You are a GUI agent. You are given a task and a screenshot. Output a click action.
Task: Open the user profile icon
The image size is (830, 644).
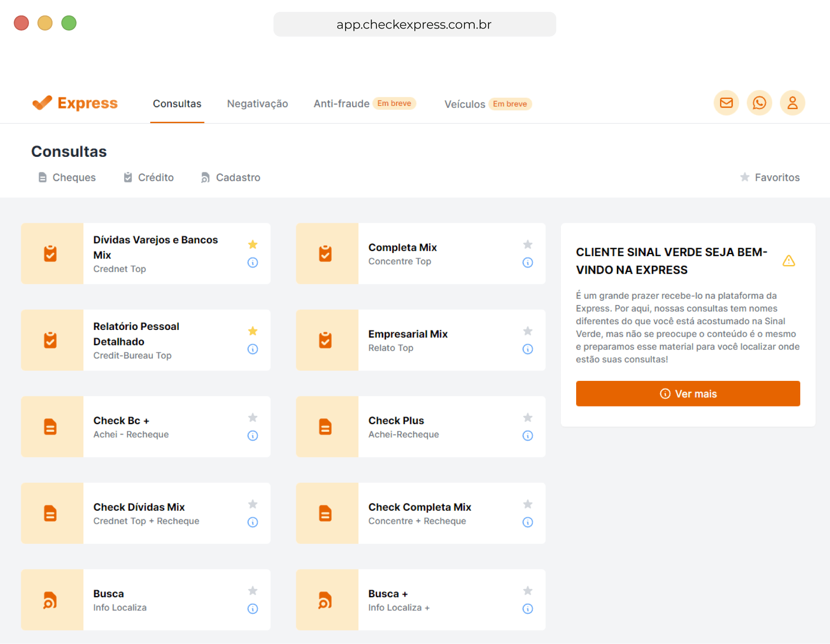(792, 103)
